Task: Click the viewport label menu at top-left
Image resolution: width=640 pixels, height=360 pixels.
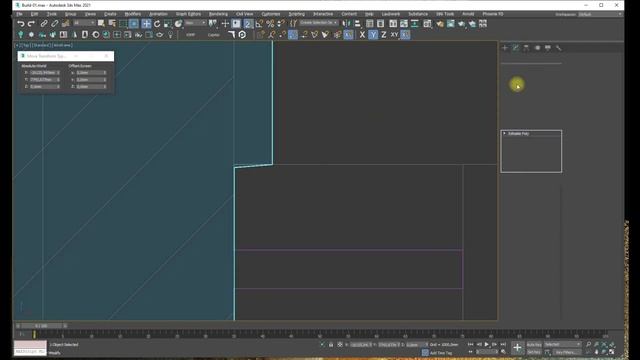Action: pyautogui.click(x=44, y=45)
